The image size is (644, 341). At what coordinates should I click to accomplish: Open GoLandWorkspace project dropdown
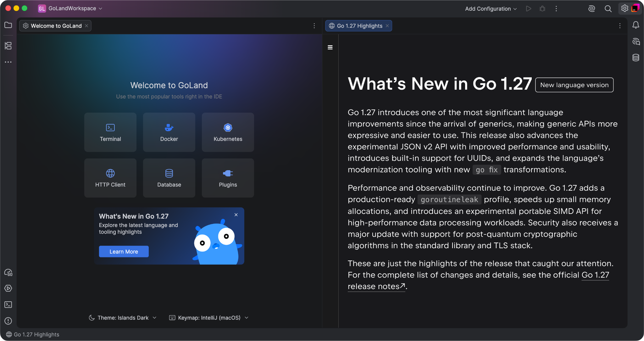[70, 8]
